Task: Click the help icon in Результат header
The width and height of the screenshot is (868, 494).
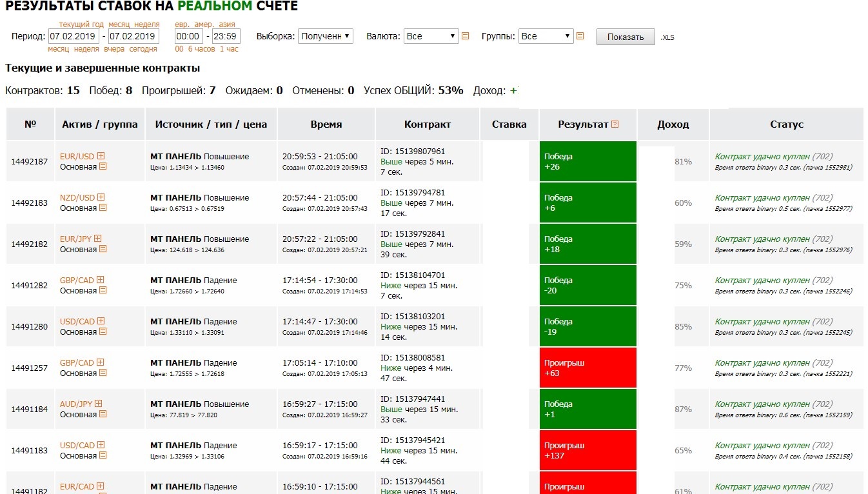Action: [615, 124]
